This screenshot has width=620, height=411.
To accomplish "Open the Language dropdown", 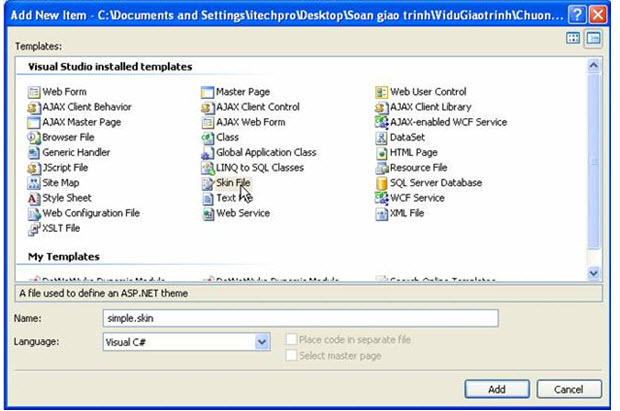I will click(262, 342).
